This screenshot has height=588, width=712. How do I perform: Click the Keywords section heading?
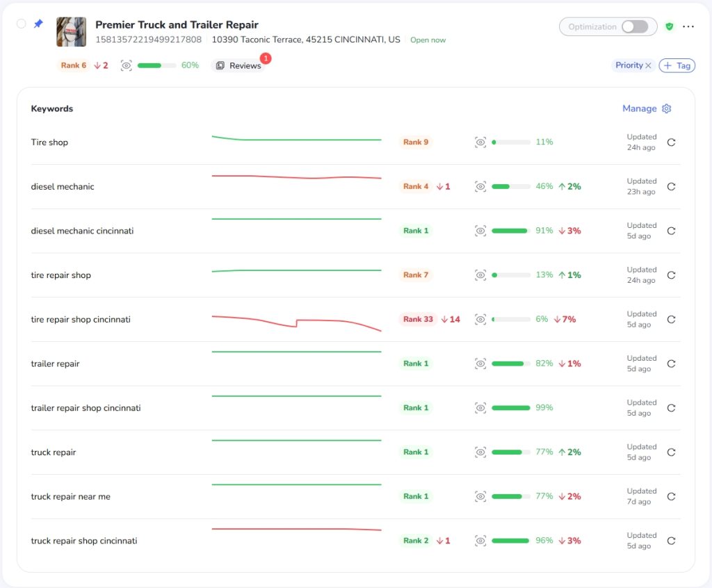coord(51,108)
